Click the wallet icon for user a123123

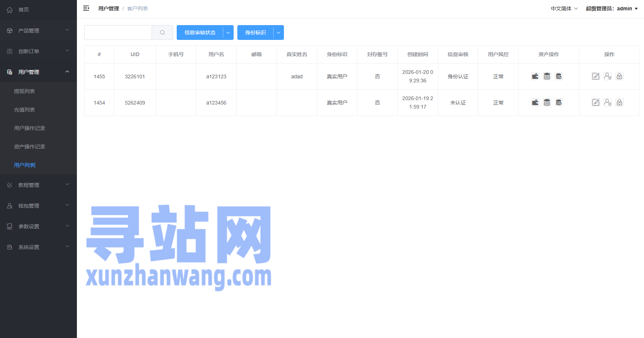pos(535,76)
